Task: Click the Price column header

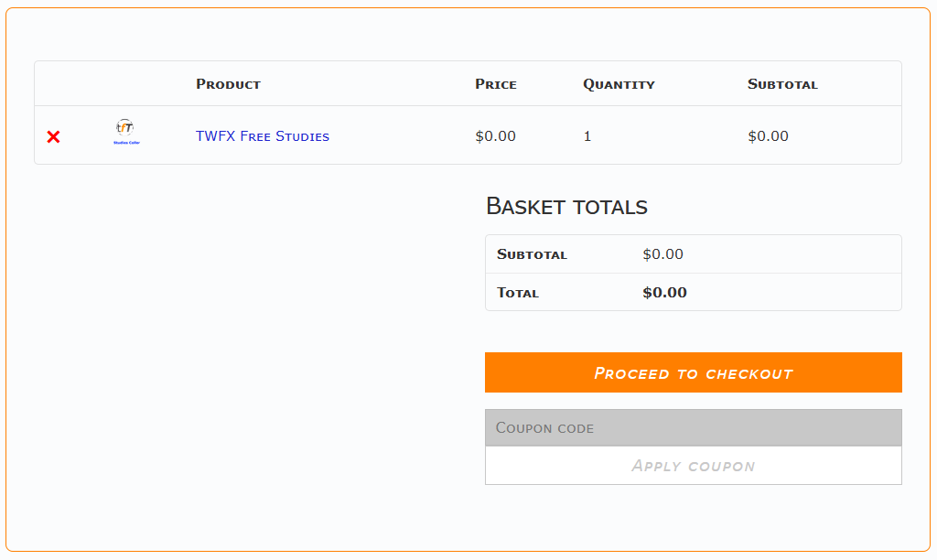Action: (495, 84)
